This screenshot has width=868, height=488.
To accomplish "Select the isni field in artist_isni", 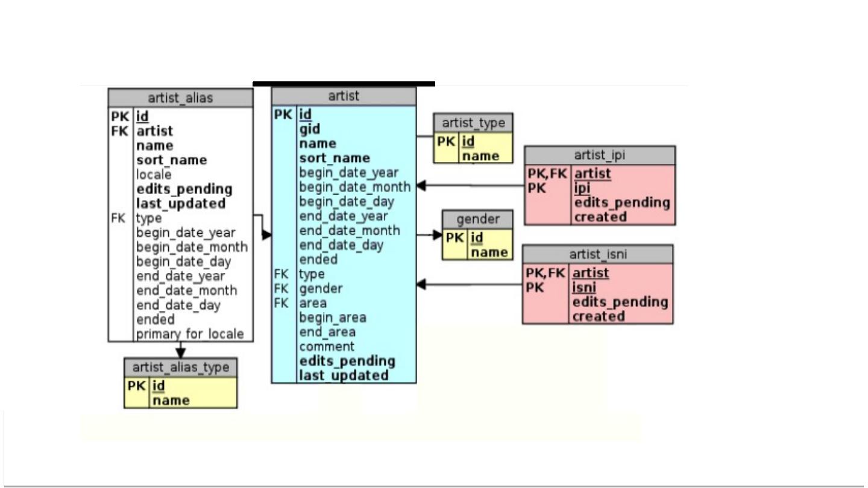I will [x=583, y=287].
